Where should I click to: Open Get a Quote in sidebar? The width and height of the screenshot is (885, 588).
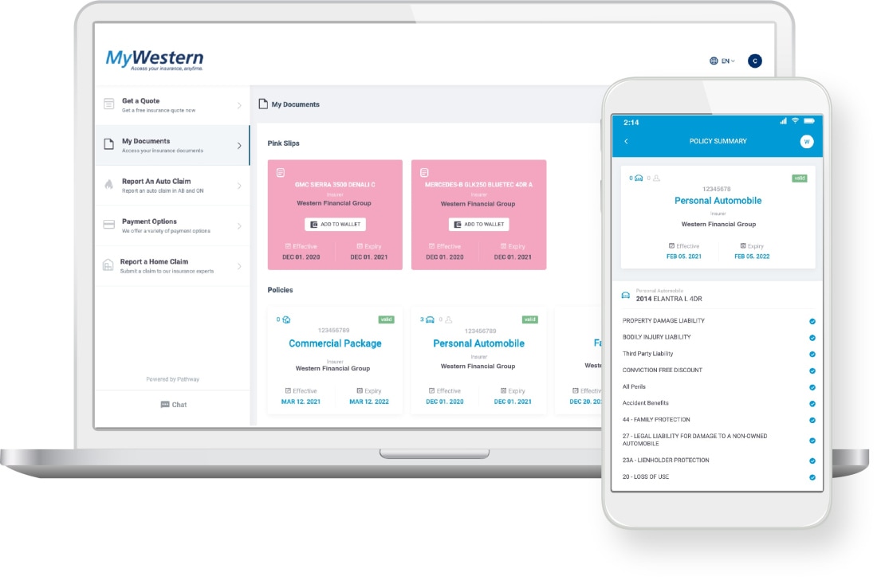[x=172, y=105]
